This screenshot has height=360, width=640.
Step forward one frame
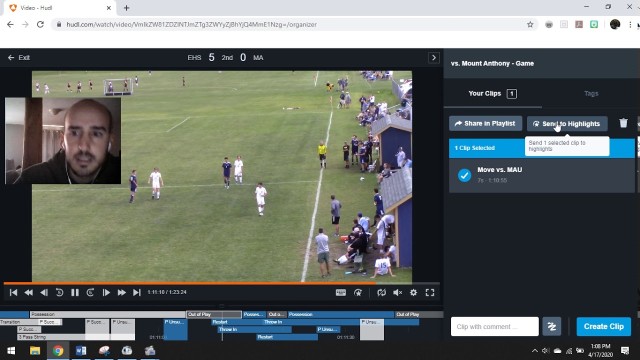click(x=106, y=293)
